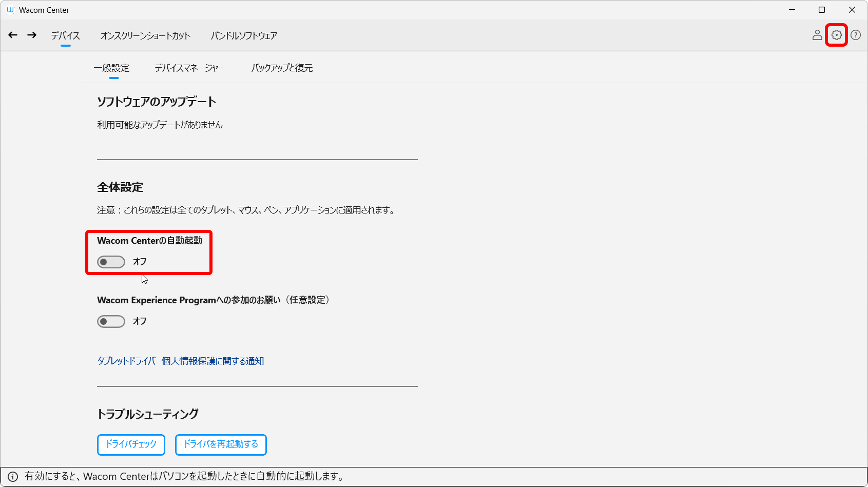Image resolution: width=868 pixels, height=487 pixels.
Task: Select the デバイスマネージャー sub-tab
Action: point(190,68)
